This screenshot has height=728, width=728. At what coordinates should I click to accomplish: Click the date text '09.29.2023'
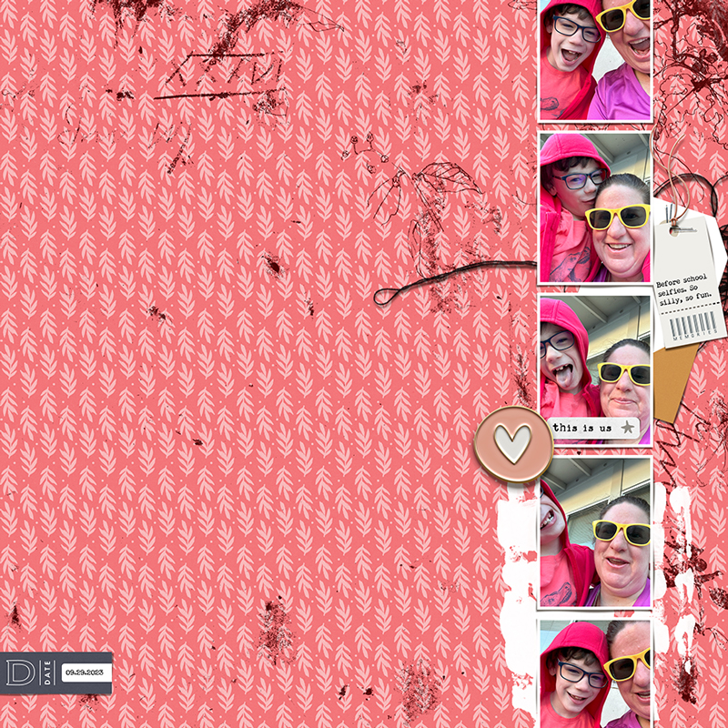tap(86, 672)
